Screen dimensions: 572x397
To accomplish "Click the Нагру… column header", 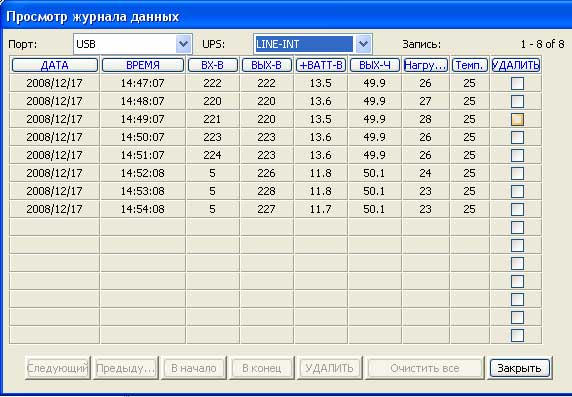I will 426,65.
